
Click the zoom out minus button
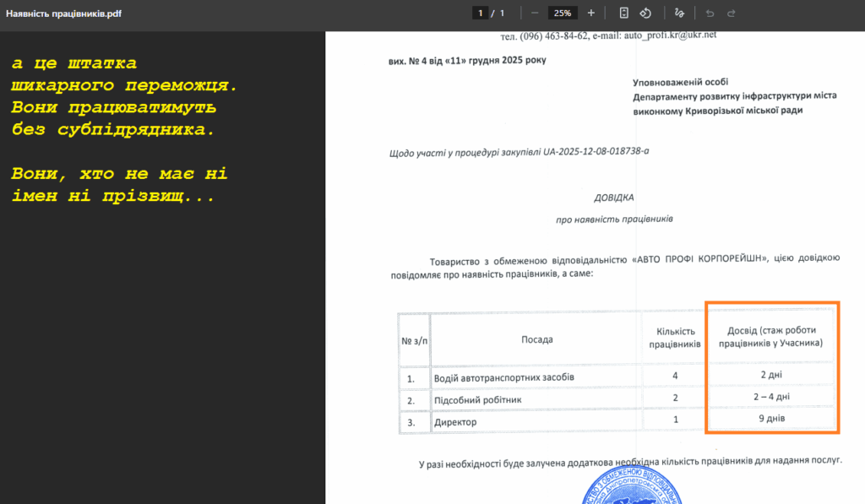(x=535, y=13)
